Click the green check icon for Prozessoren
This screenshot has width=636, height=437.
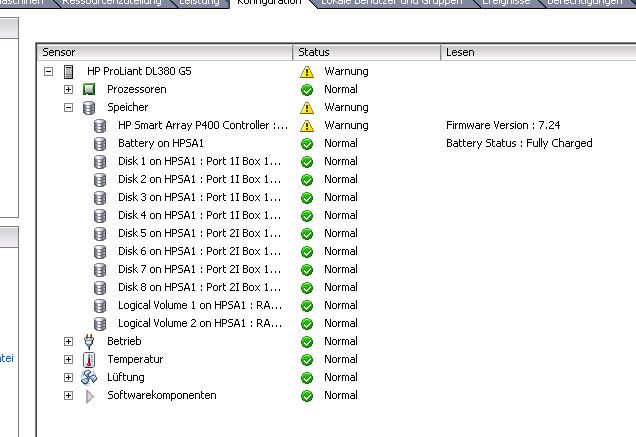point(307,90)
